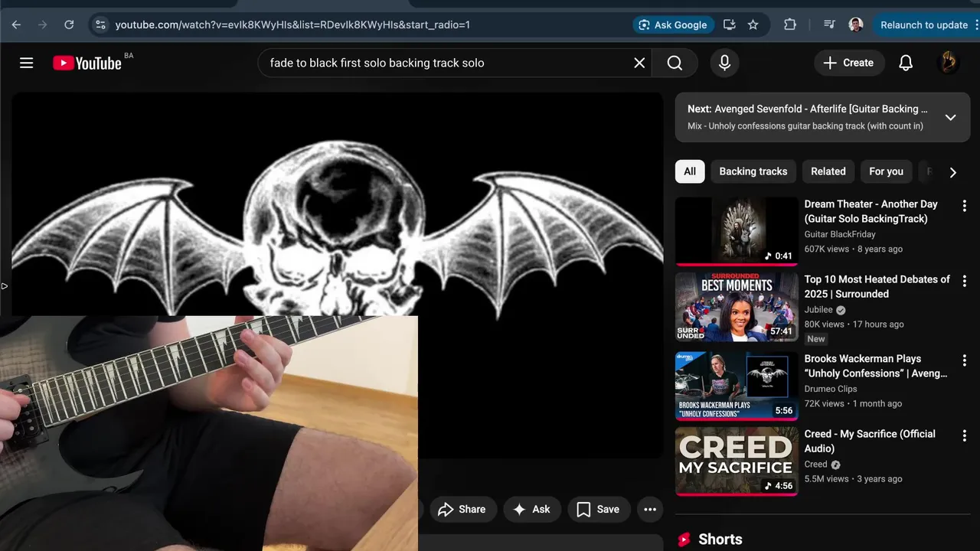980x551 pixels.
Task: Open Creed - My Sacrifice title link
Action: [x=870, y=441]
